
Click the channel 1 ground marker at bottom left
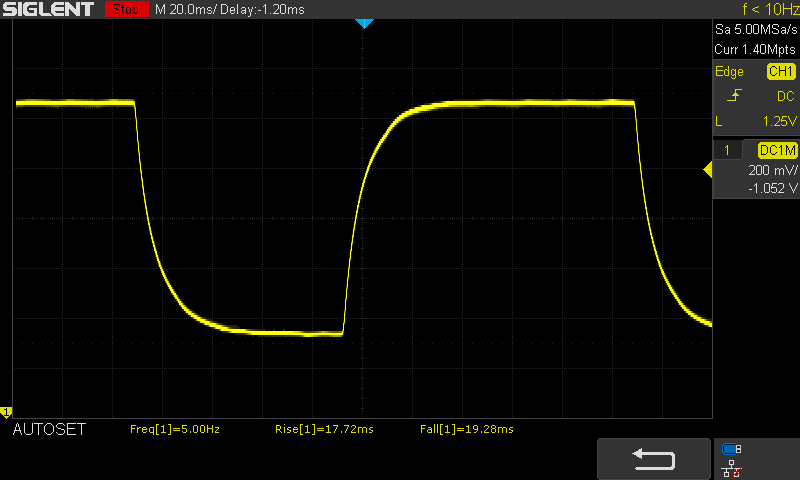[6, 412]
